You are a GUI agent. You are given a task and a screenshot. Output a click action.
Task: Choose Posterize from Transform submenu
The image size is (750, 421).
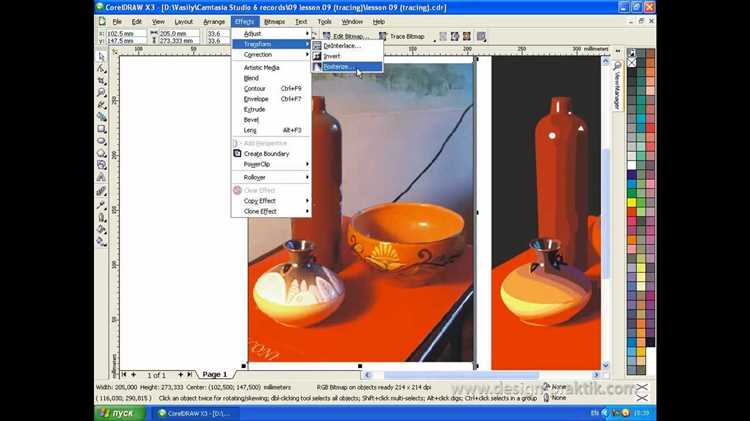(x=347, y=67)
